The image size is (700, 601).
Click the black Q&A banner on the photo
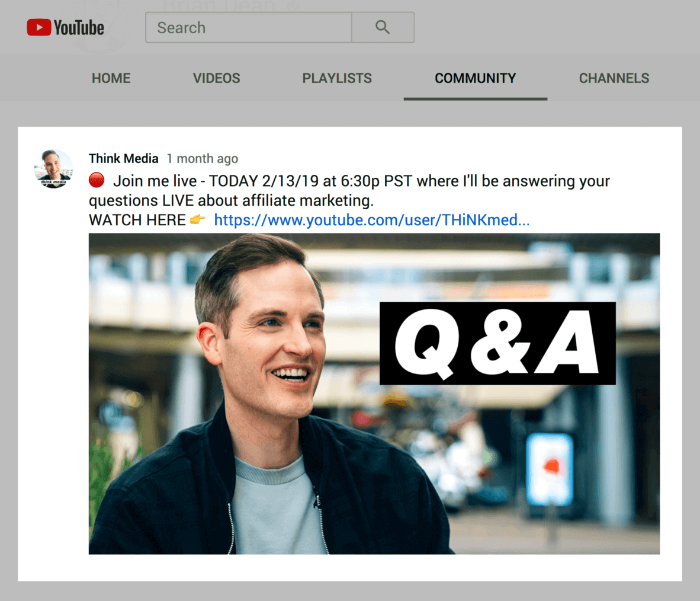497,344
